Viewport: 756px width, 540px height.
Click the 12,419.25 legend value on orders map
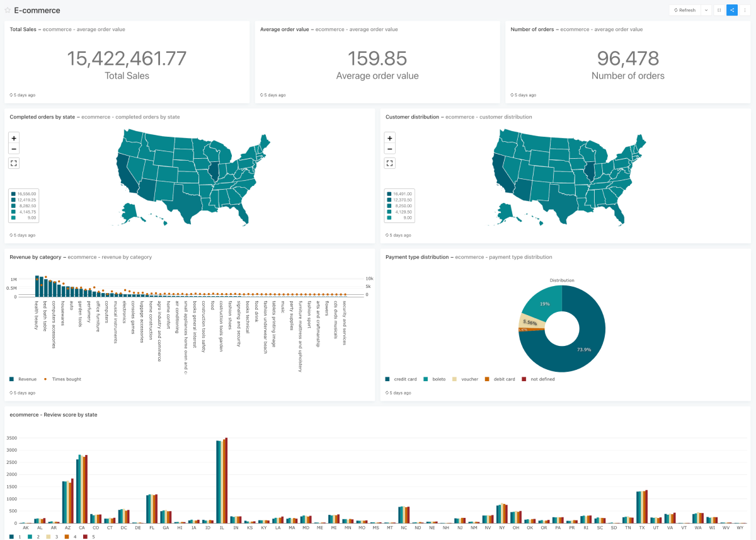coord(27,200)
